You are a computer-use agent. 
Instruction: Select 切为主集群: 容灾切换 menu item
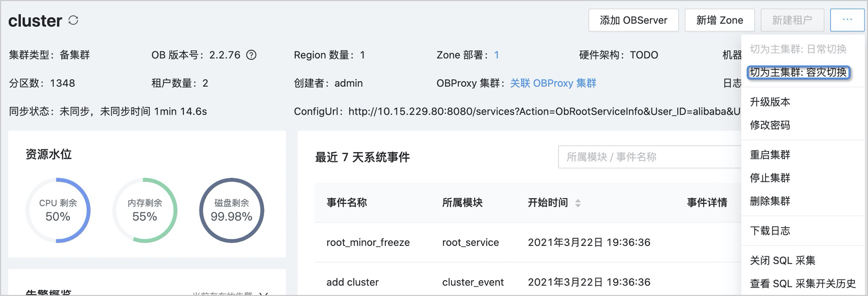pyautogui.click(x=798, y=72)
